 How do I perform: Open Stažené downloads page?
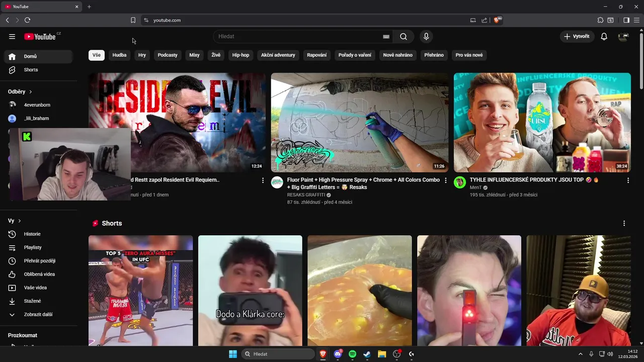coord(38,301)
